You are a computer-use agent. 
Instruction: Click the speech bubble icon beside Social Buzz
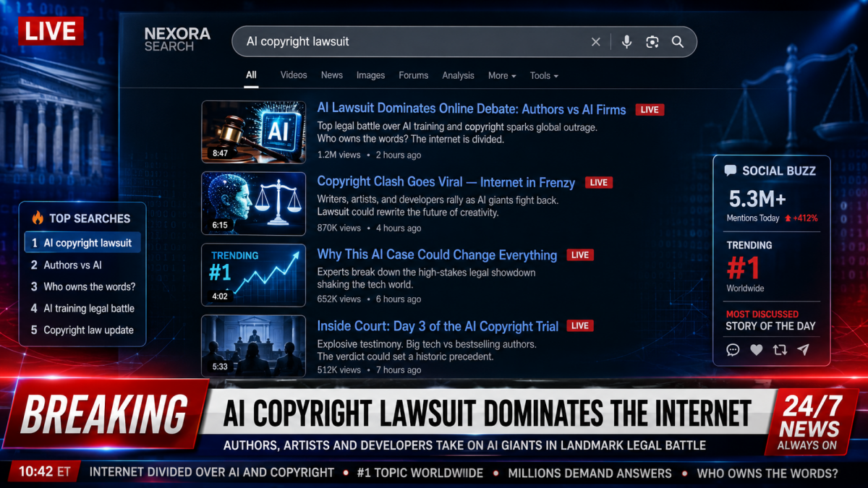[x=731, y=171]
